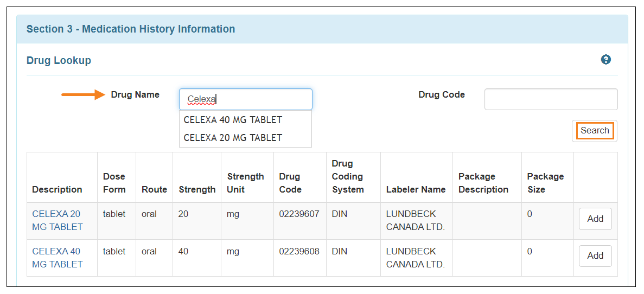Click the Description column header
The height and width of the screenshot is (294, 644).
(x=57, y=189)
